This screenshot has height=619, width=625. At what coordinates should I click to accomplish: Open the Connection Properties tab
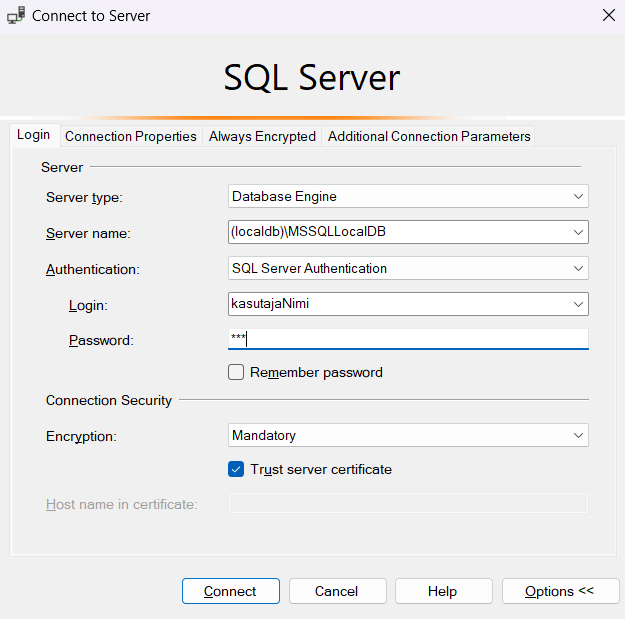131,136
